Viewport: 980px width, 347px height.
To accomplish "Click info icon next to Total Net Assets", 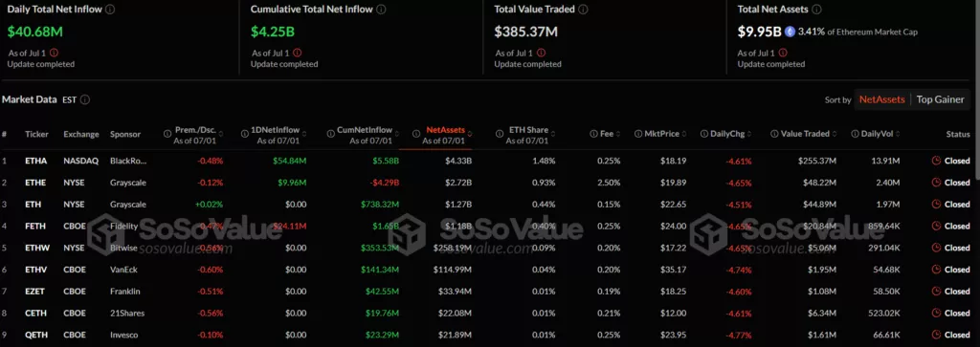I will click(816, 10).
